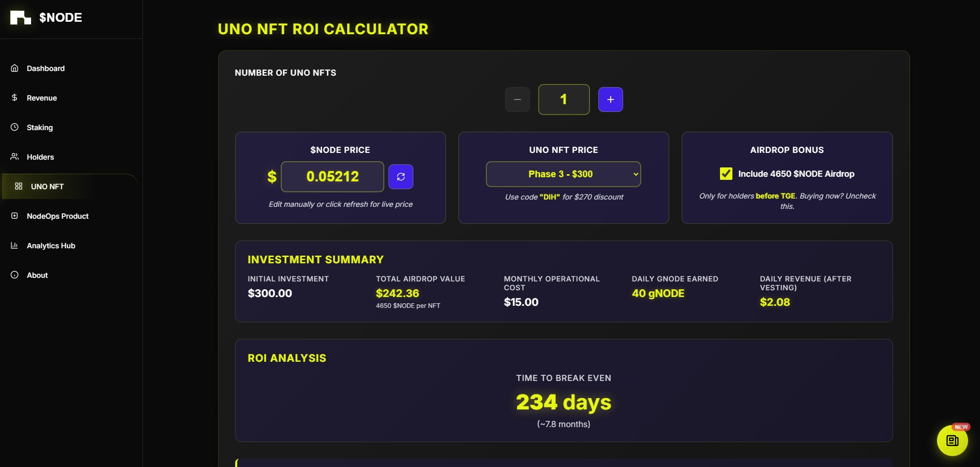Click the Revenue dollar icon
Image resolution: width=980 pixels, height=467 pixels.
click(15, 97)
